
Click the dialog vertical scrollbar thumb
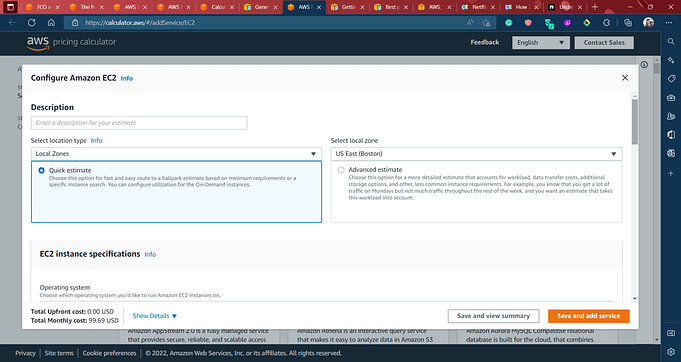(635, 122)
